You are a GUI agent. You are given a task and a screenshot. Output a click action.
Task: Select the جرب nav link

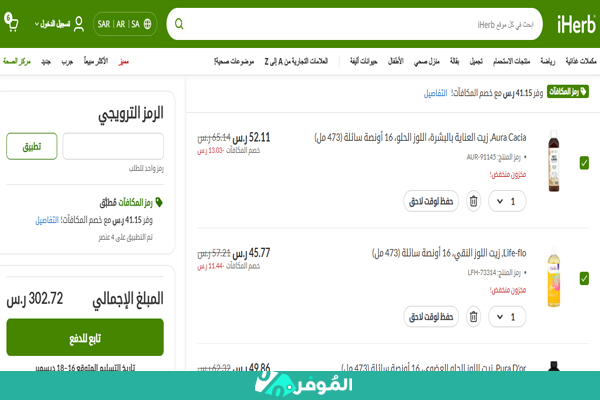(67, 61)
